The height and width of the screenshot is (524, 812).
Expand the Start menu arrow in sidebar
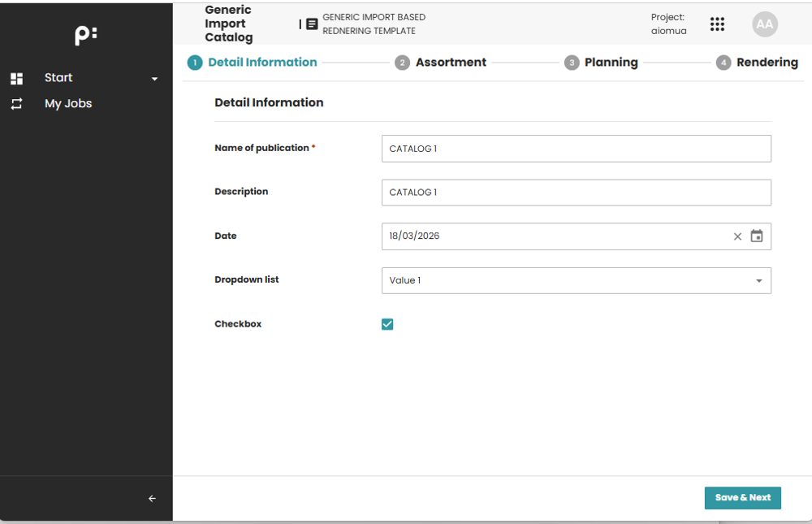154,79
